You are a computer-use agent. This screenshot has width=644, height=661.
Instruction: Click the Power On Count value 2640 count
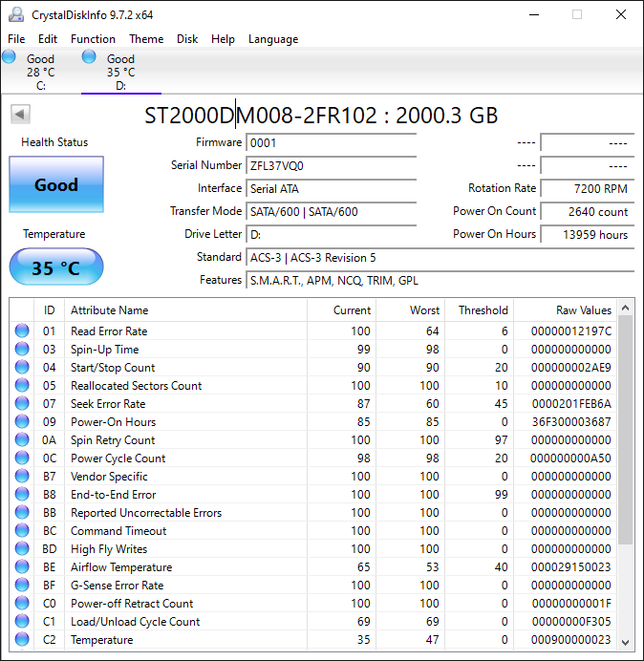point(588,212)
